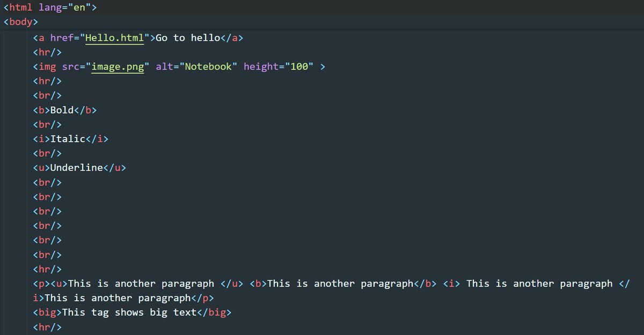Screen dimensions: 644x335
Task: Click 'This tag shows big text'
Action: coord(129,312)
